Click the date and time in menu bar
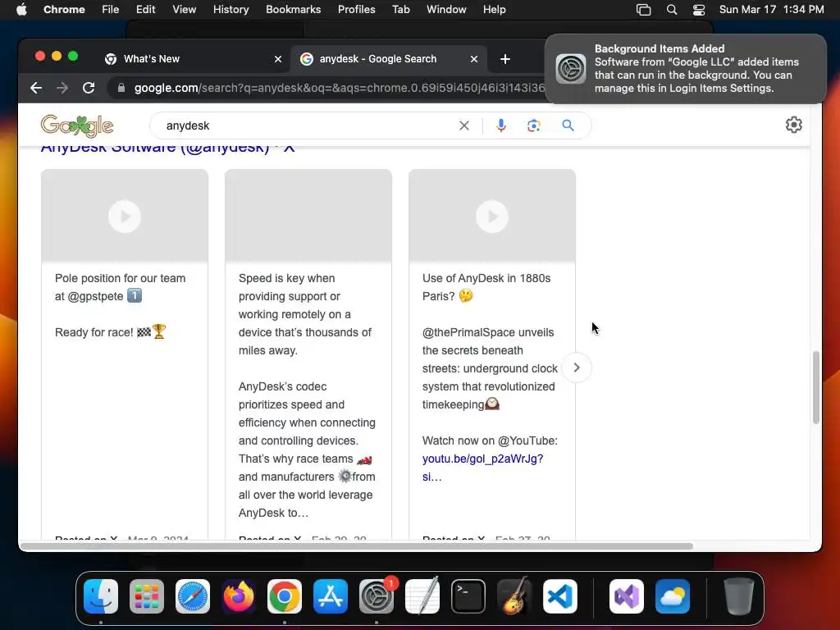The width and height of the screenshot is (840, 630). [771, 10]
